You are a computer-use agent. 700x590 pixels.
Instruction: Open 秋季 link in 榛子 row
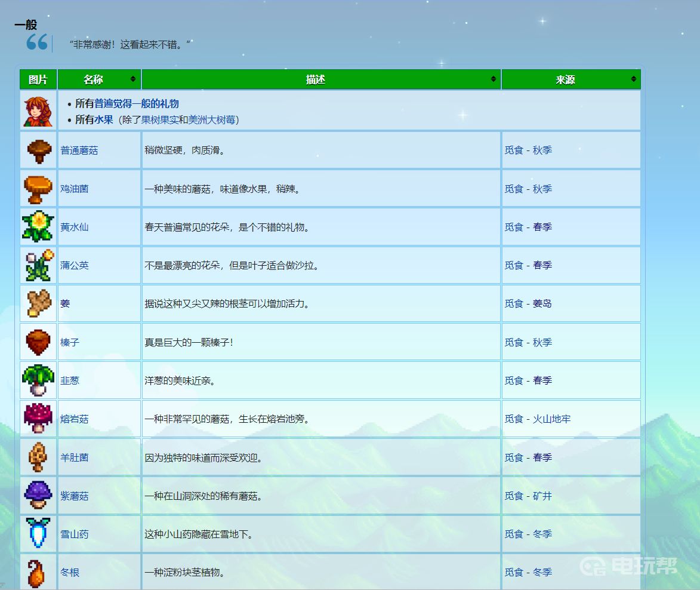pos(542,343)
